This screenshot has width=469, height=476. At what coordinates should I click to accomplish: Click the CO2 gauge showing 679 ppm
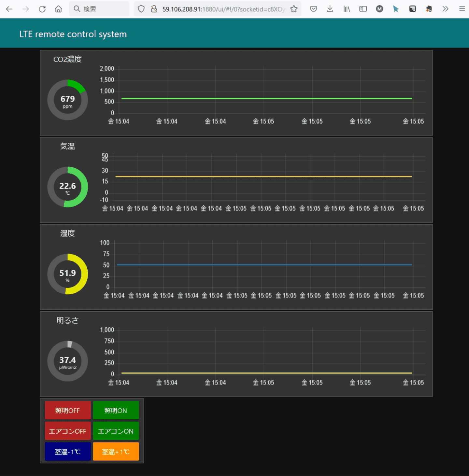(68, 100)
